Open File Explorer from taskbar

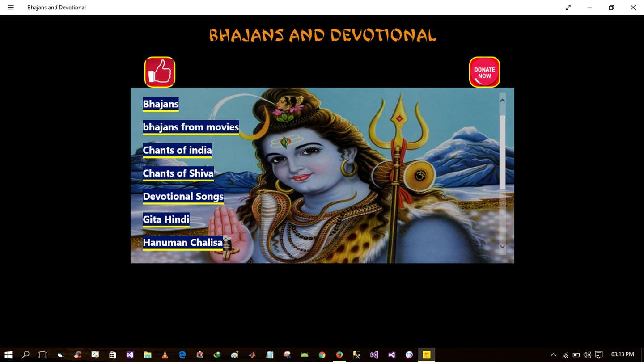[x=148, y=355]
